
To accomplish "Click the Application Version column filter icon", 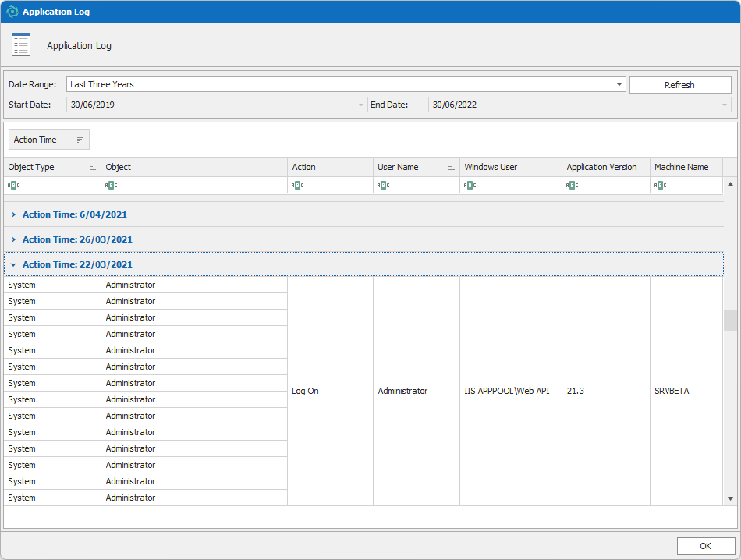I will click(572, 186).
